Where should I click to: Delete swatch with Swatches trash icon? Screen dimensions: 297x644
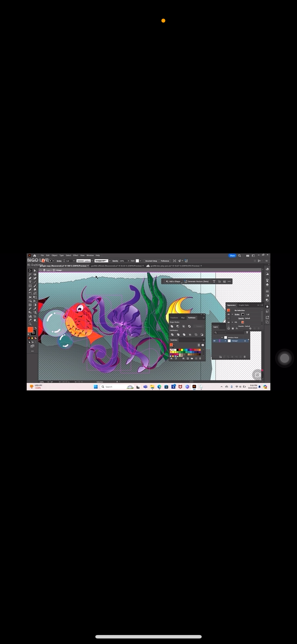(x=200, y=359)
